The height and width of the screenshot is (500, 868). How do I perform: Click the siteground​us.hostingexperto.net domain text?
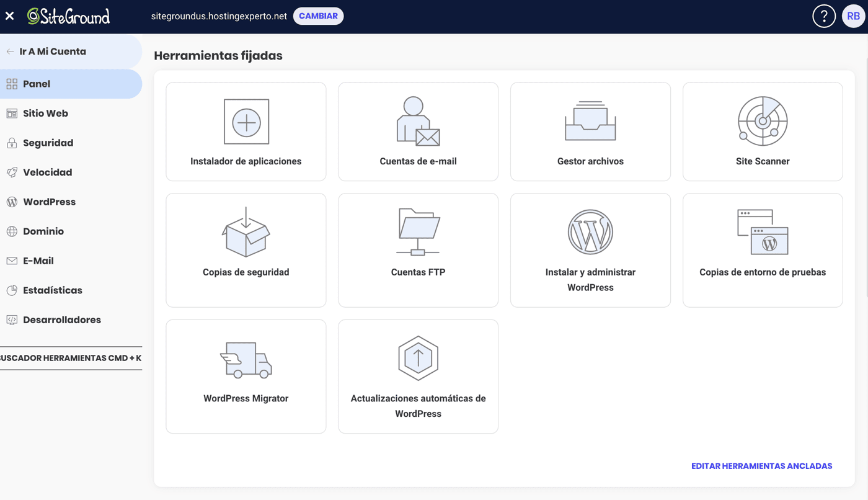click(219, 16)
